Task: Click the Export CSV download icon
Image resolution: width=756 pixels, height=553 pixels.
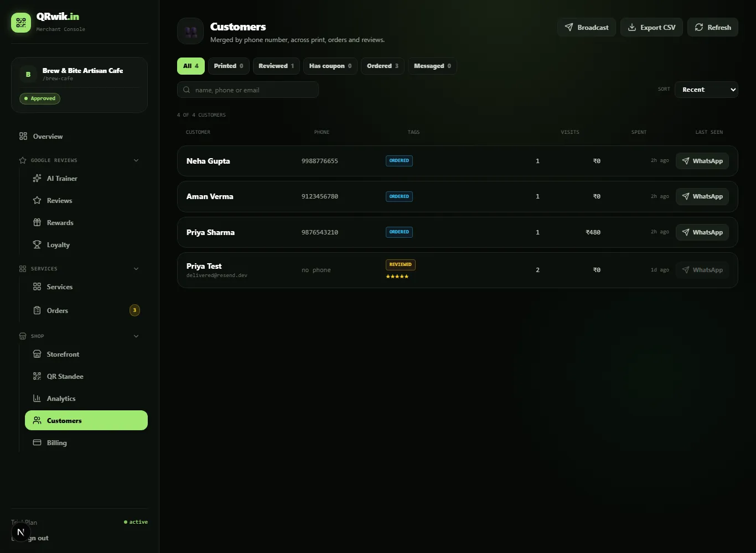Action: coord(632,27)
